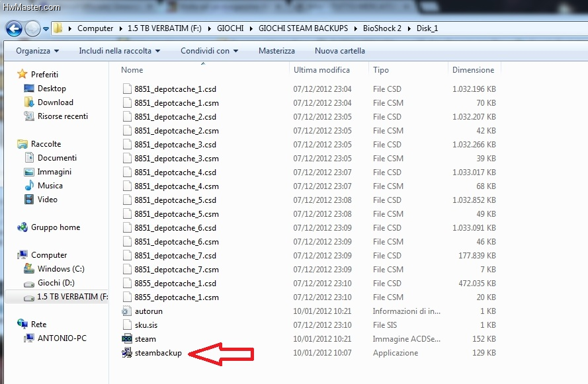Go to Computer in the breadcrumb

95,28
